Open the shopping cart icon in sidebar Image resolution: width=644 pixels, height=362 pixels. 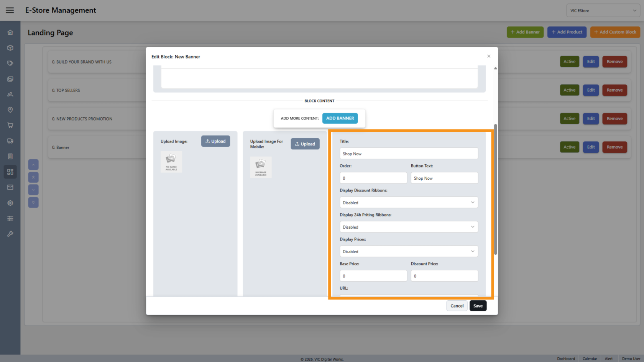pyautogui.click(x=10, y=125)
